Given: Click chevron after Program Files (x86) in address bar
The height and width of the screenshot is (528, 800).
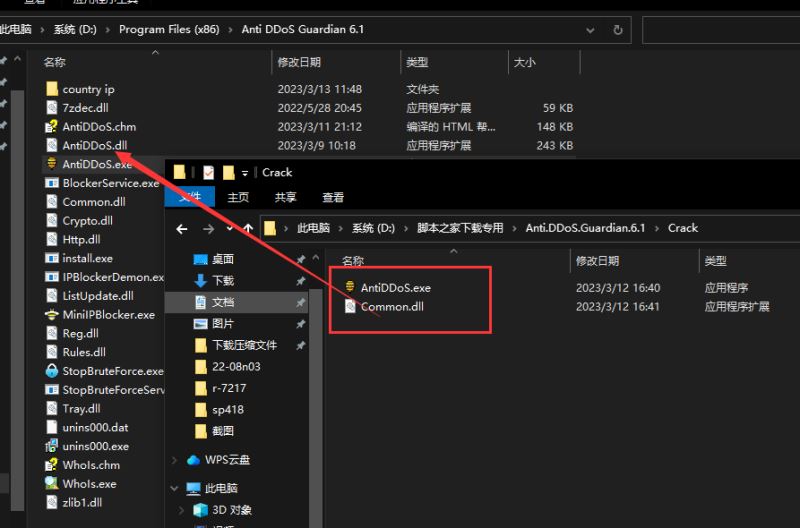Looking at the screenshot, I should coord(231,30).
